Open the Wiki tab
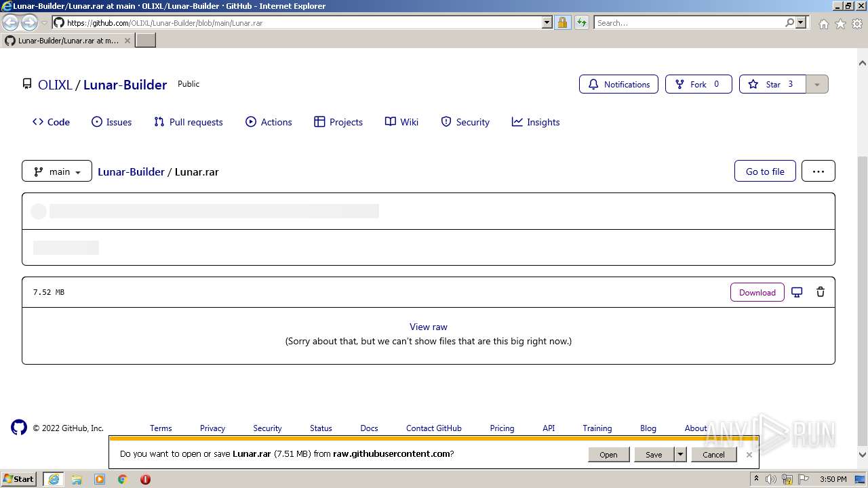Viewport: 868px width, 488px height. pyautogui.click(x=401, y=122)
